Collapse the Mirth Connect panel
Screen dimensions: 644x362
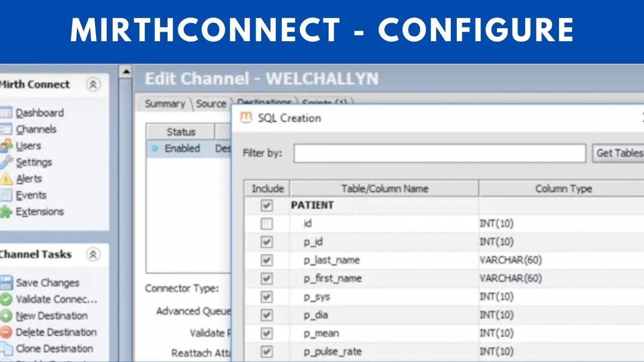pos(93,84)
